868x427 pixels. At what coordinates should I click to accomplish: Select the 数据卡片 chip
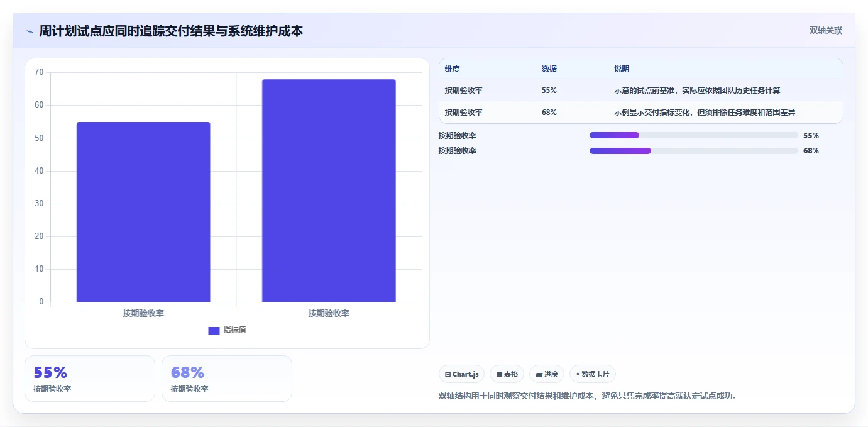click(x=592, y=374)
